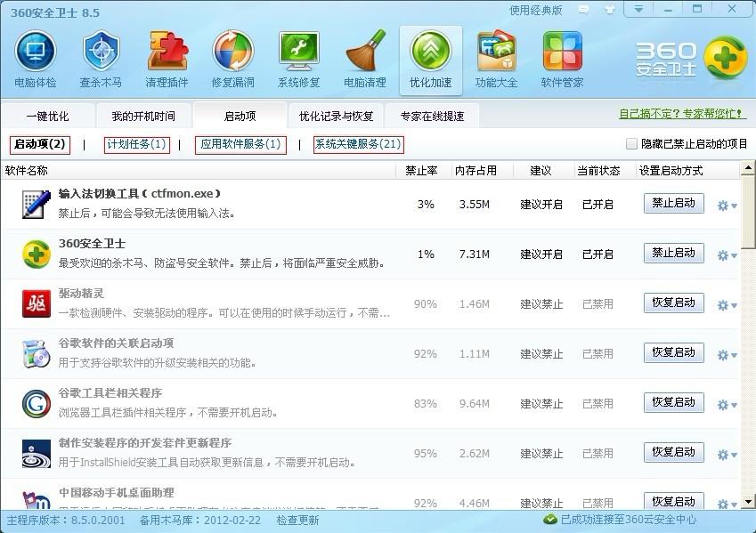This screenshot has height=533, width=756.
Task: Click 恢复启动 for 驱动精灵
Action: pos(673,303)
